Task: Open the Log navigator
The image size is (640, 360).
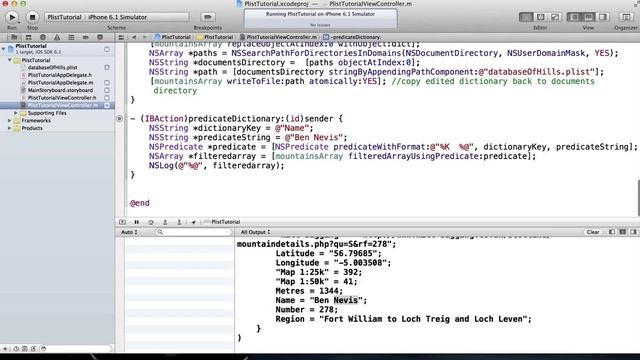Action: (100, 37)
